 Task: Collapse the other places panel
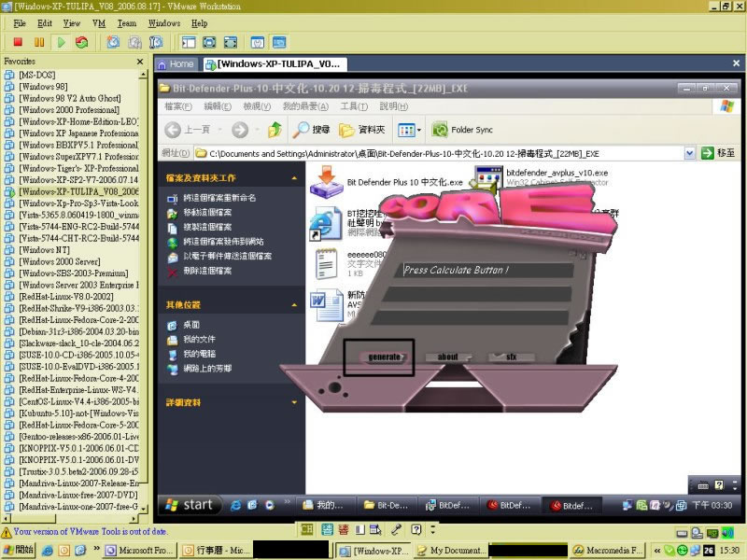294,305
